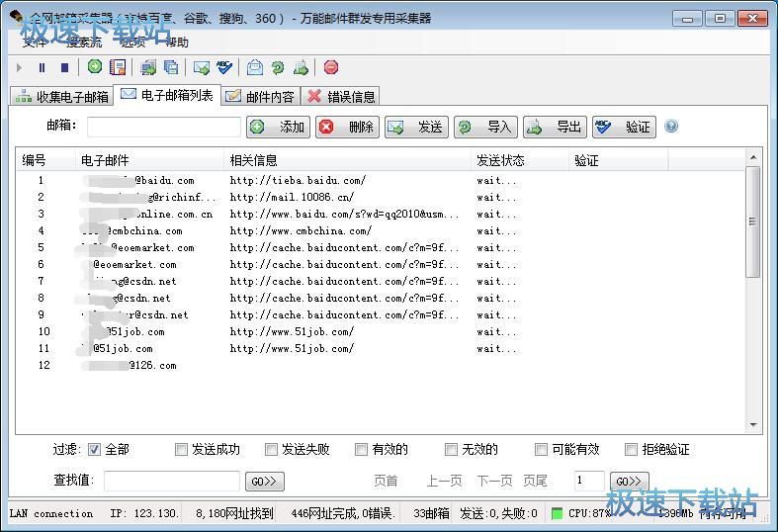Viewport: 778px width, 532px height.
Task: Sort by the 编号 column header
Action: click(x=45, y=160)
